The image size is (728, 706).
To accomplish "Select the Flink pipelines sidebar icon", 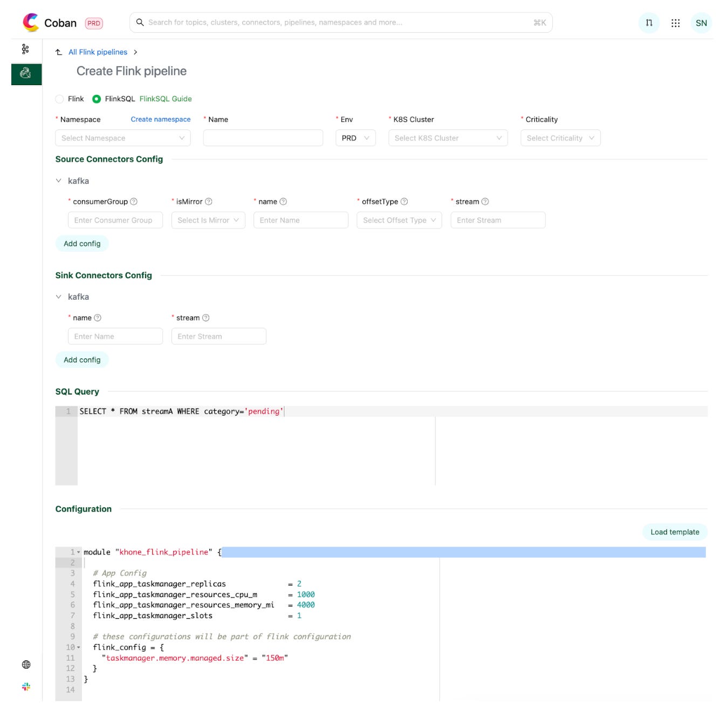I will click(x=26, y=74).
